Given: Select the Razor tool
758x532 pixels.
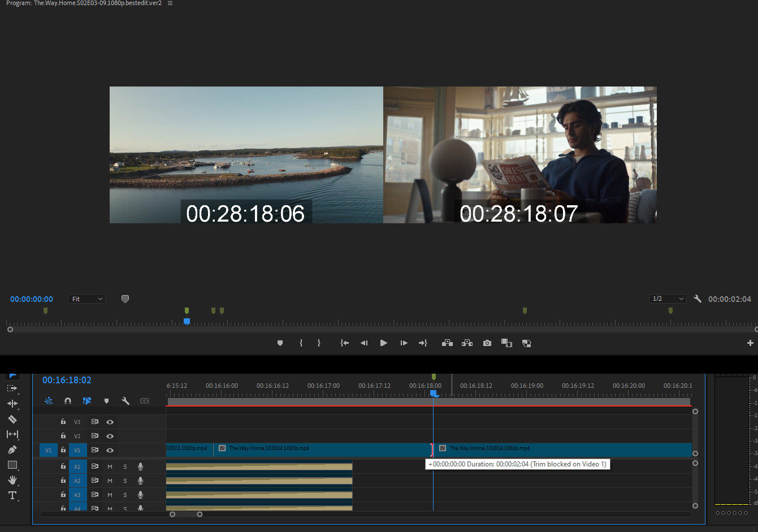Looking at the screenshot, I should 12,419.
